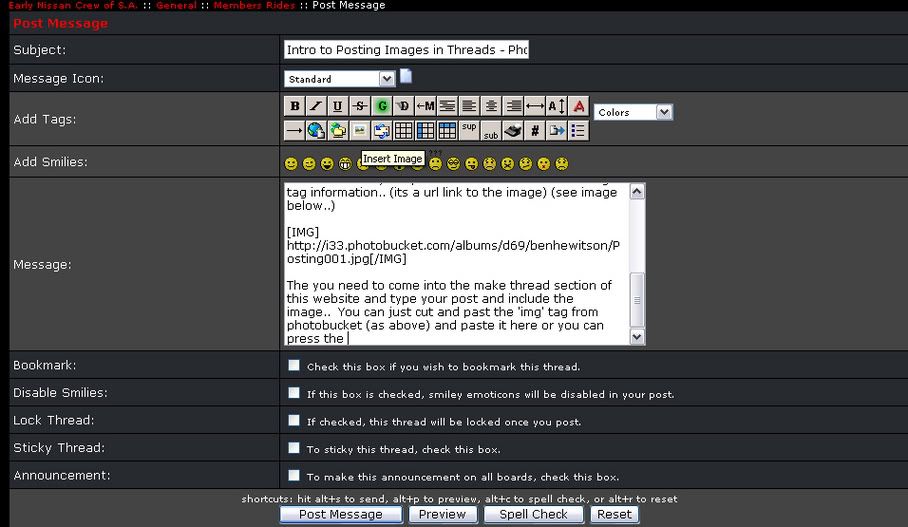Click the Spell Check button

point(533,514)
